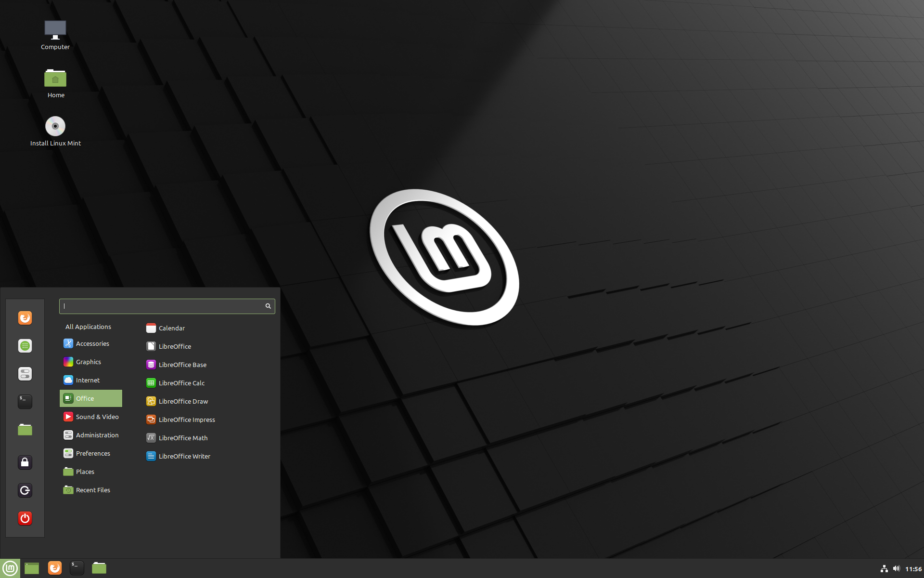Click the terminal icon in taskbar
This screenshot has height=578, width=924.
click(76, 567)
